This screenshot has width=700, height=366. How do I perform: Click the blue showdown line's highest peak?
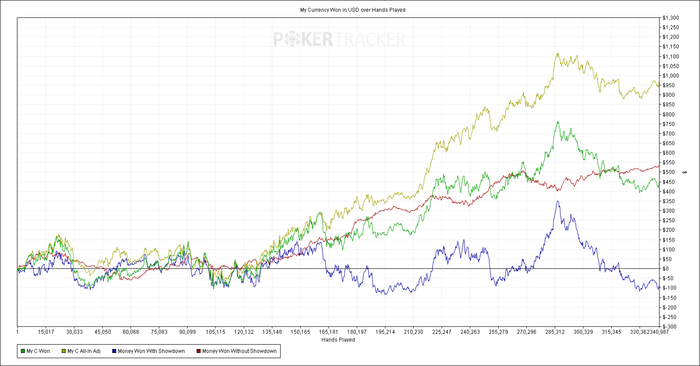557,201
